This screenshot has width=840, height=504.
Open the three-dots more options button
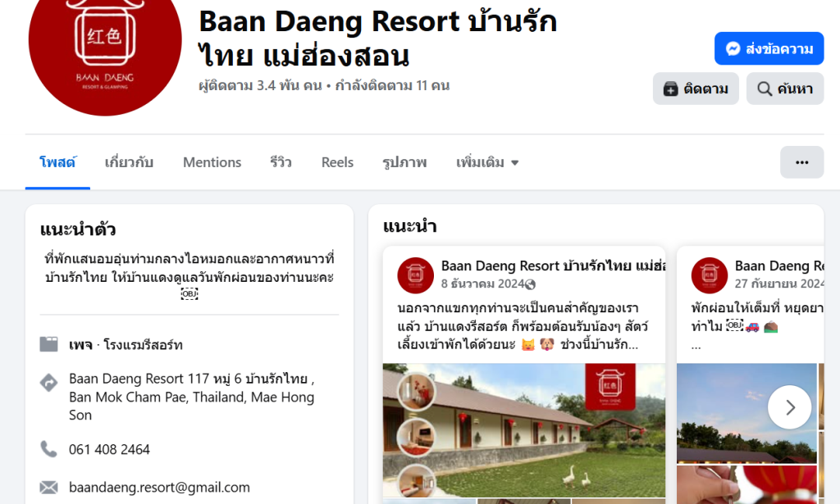(801, 162)
